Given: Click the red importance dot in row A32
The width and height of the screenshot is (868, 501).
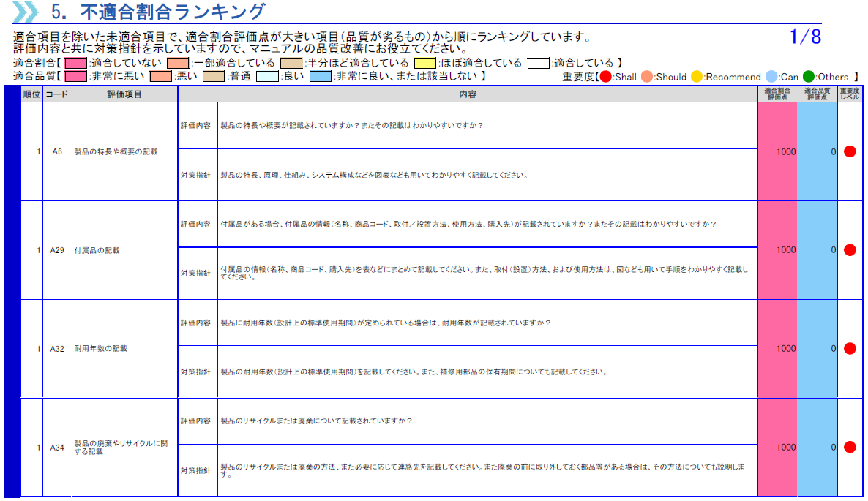Looking at the screenshot, I should point(850,348).
